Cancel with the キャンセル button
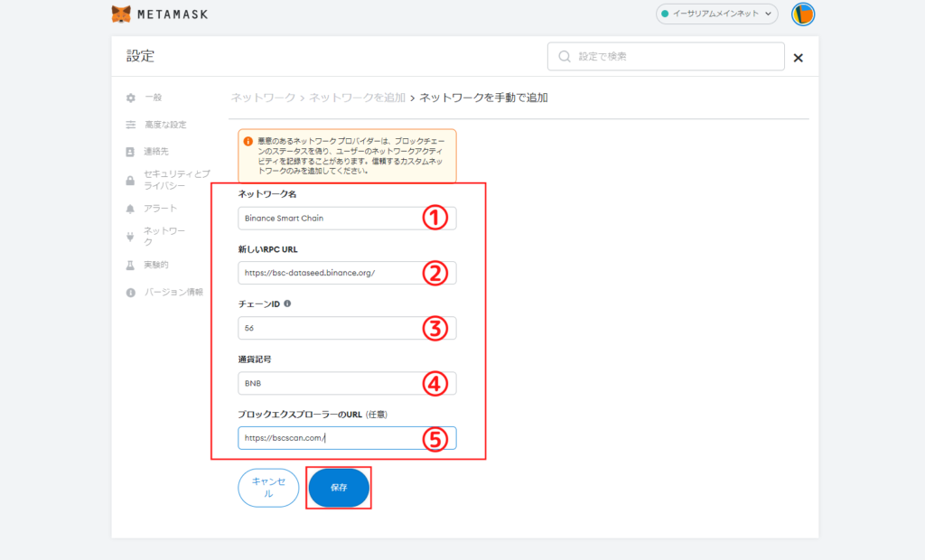925x560 pixels. click(268, 488)
